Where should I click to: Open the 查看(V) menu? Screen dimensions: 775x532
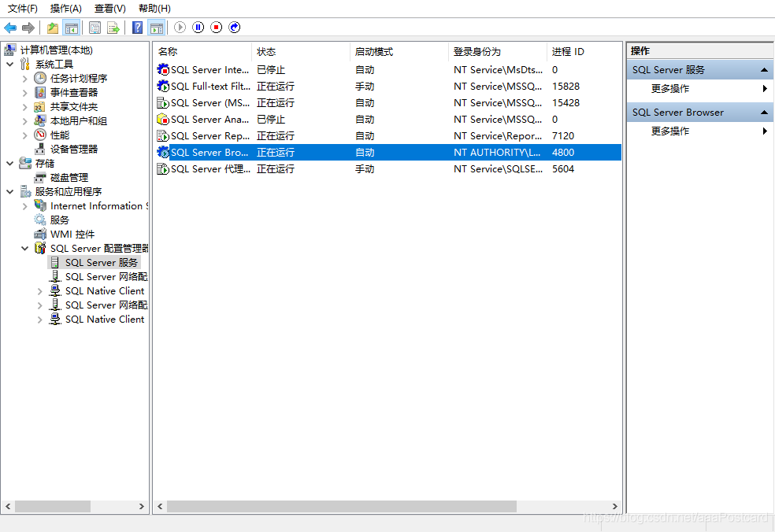109,9
